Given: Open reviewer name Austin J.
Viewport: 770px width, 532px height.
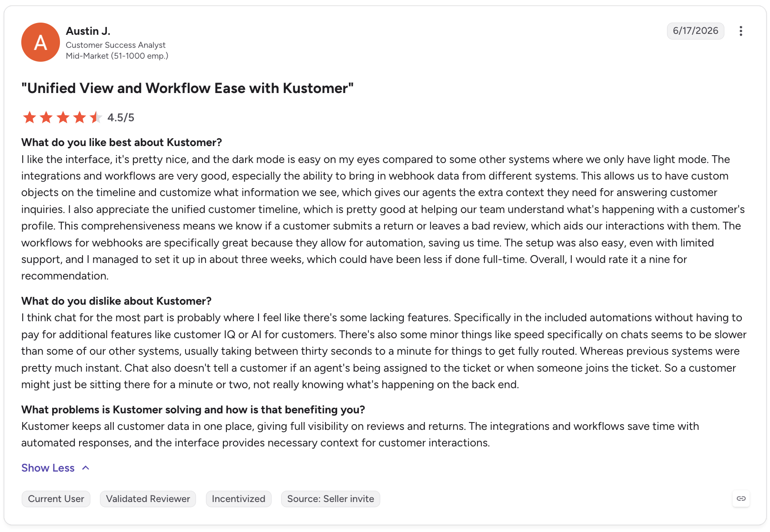Looking at the screenshot, I should coord(88,31).
